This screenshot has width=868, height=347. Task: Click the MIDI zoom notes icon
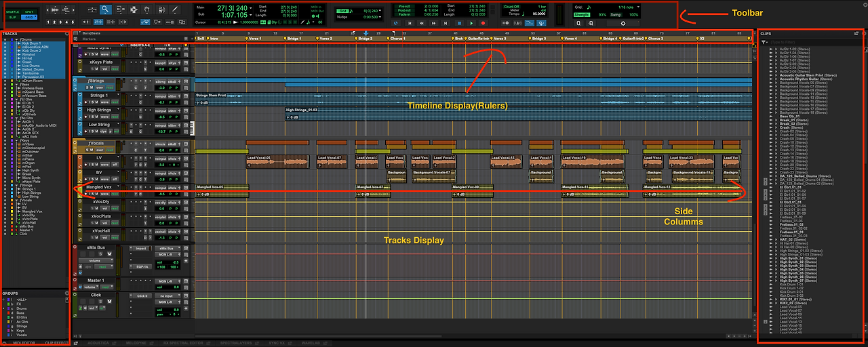[x=65, y=10]
